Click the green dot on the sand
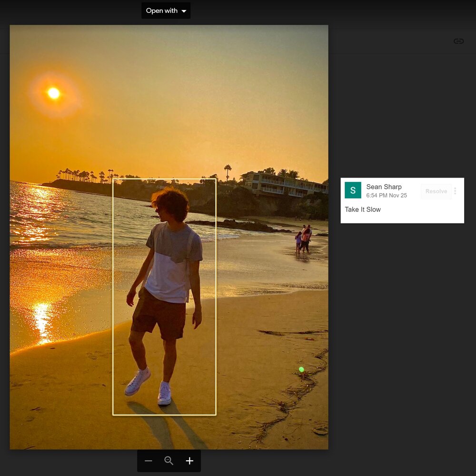476x476 pixels. pyautogui.click(x=301, y=369)
